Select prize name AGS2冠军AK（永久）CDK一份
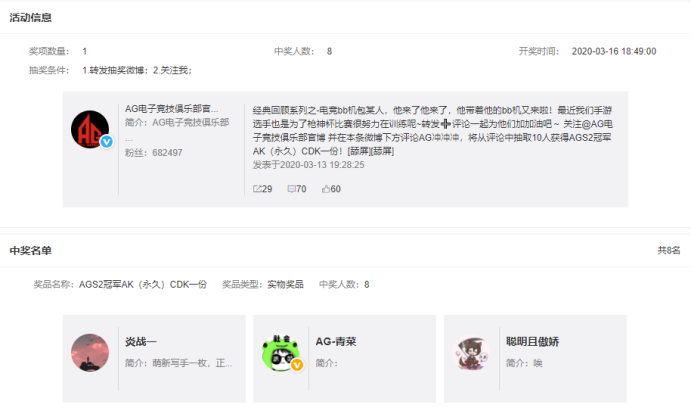692x414 pixels. tap(143, 285)
